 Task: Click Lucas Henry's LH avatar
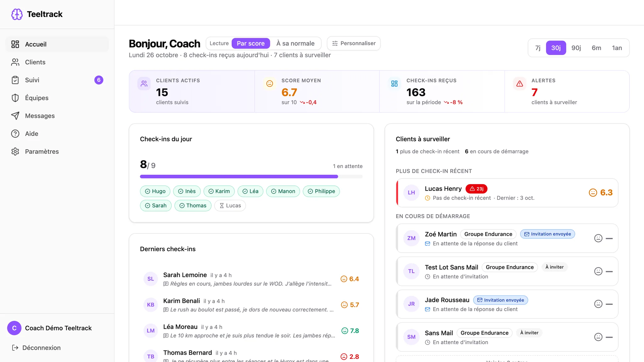411,193
